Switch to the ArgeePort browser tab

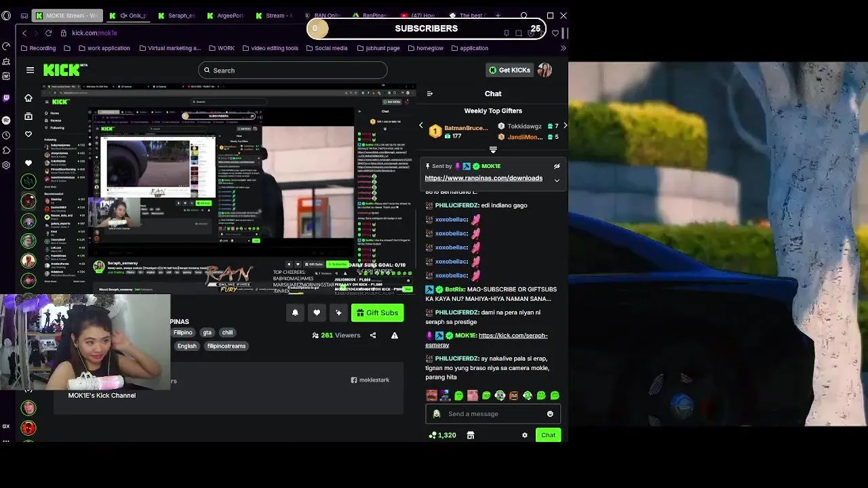(226, 15)
